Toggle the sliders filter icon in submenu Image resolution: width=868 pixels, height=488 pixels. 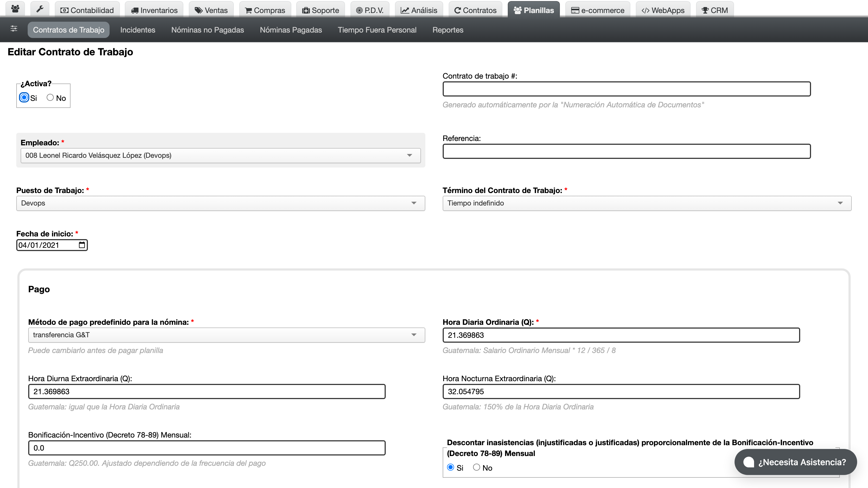click(14, 29)
